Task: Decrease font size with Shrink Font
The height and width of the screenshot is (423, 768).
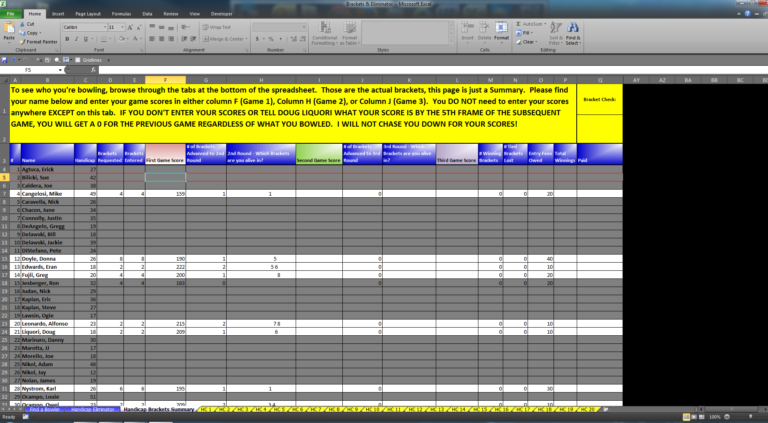Action: (x=139, y=27)
